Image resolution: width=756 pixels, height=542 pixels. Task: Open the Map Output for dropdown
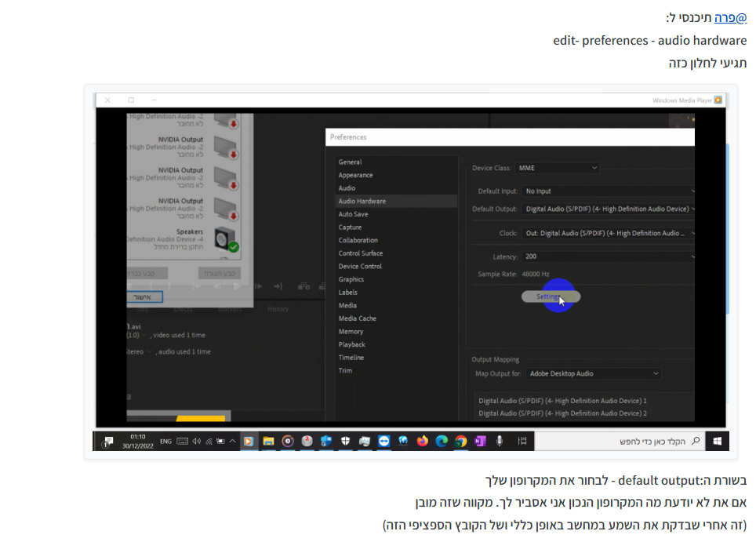coord(593,373)
